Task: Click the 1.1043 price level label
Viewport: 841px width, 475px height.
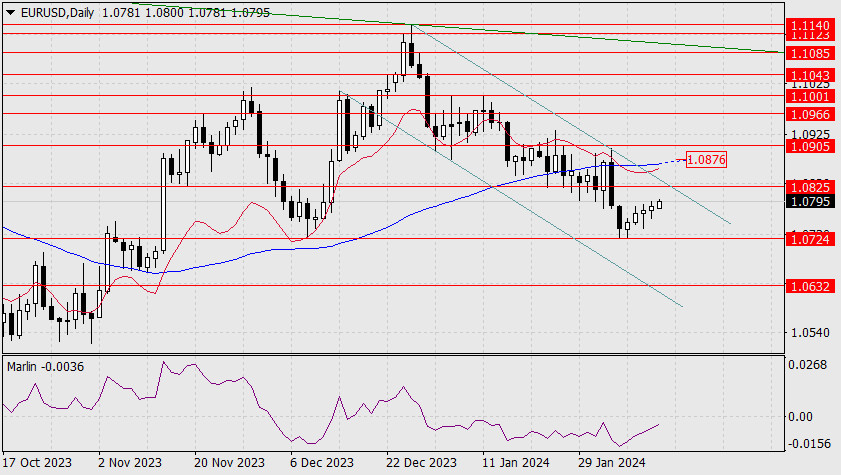Action: (810, 75)
